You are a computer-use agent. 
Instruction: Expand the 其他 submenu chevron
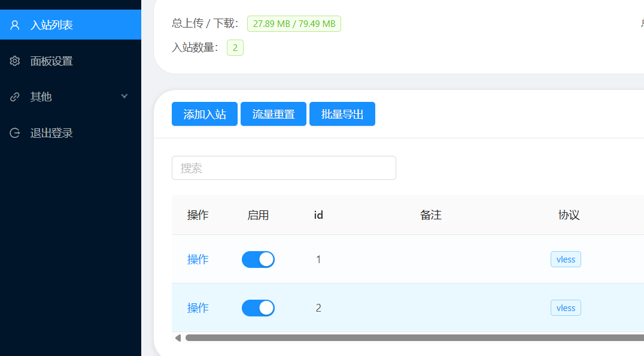coord(124,96)
